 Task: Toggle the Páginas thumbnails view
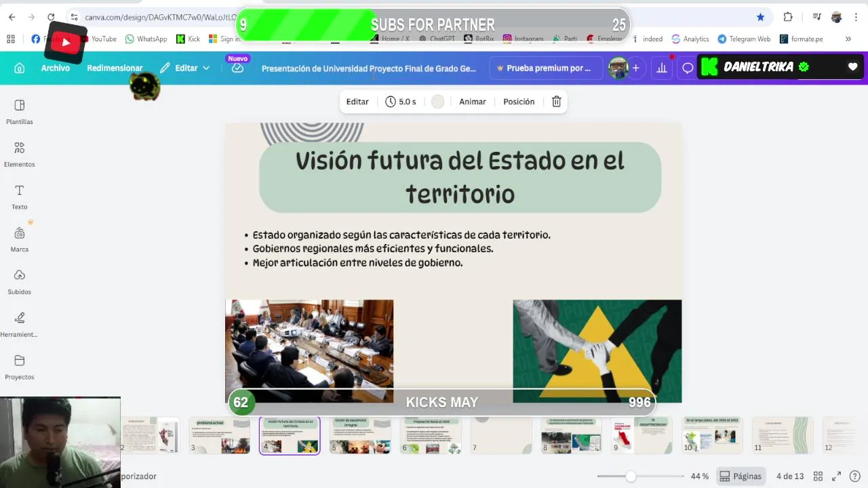coord(741,476)
